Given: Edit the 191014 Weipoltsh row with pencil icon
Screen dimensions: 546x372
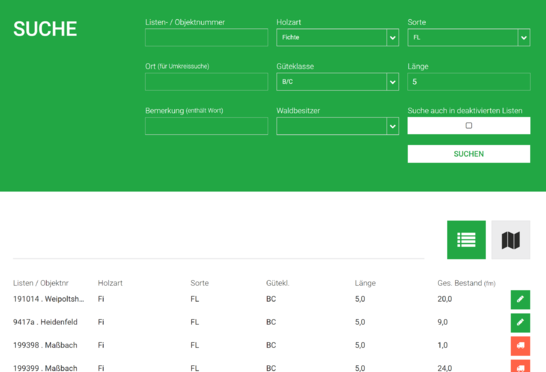Looking at the screenshot, I should point(521,300).
